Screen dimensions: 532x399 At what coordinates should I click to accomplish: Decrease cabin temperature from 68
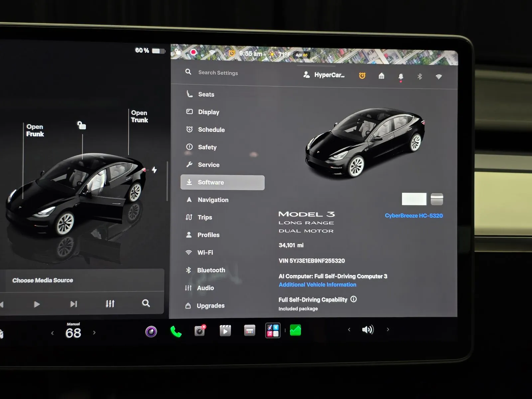pos(52,333)
